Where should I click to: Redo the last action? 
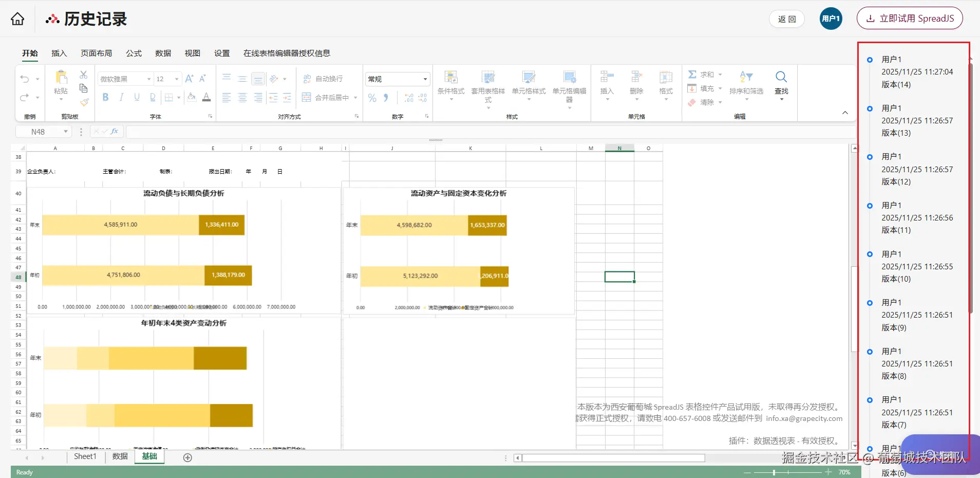point(25,97)
